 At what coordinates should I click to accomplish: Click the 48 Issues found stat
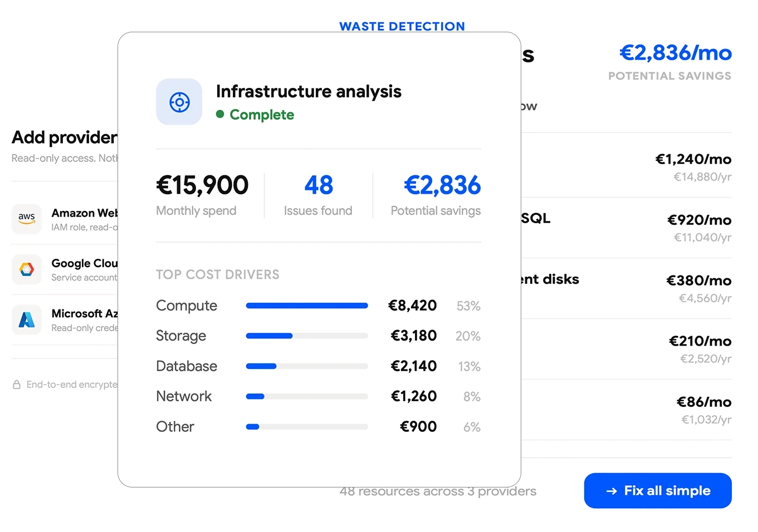[318, 195]
